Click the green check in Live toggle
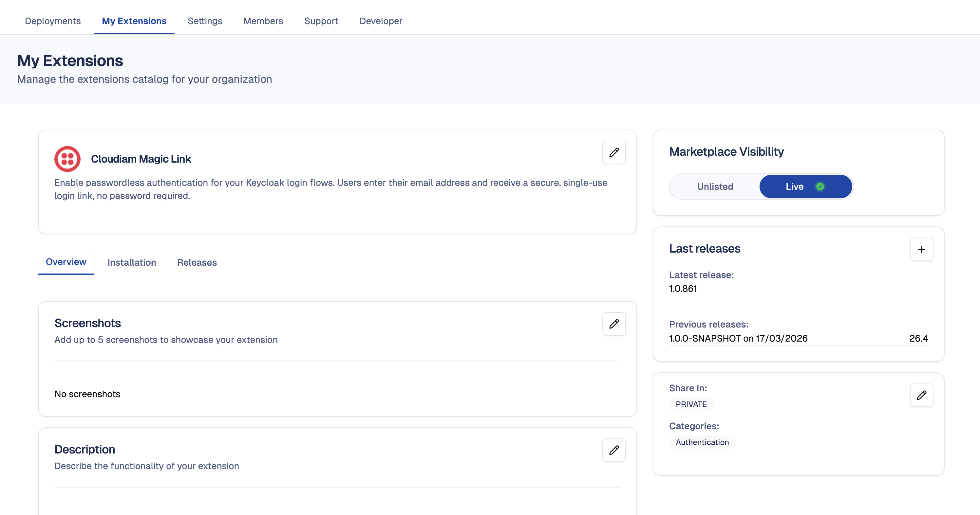The height and width of the screenshot is (515, 980). tap(820, 186)
